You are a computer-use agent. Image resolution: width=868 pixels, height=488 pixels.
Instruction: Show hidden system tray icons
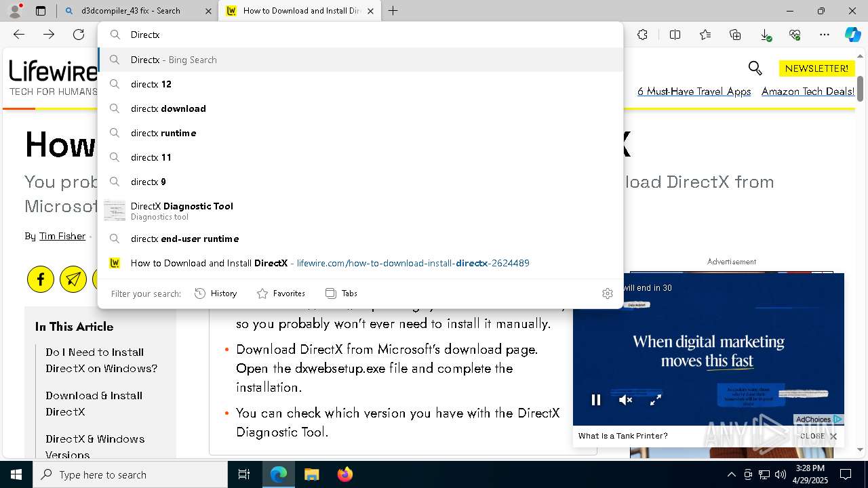click(x=731, y=474)
